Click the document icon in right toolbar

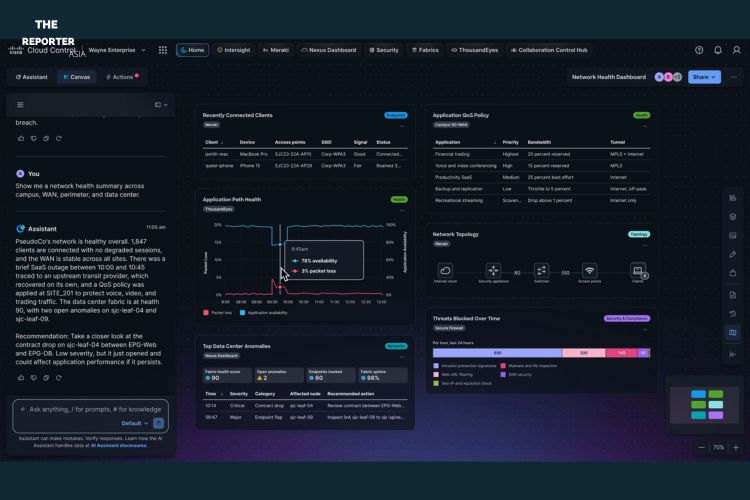coord(732,295)
